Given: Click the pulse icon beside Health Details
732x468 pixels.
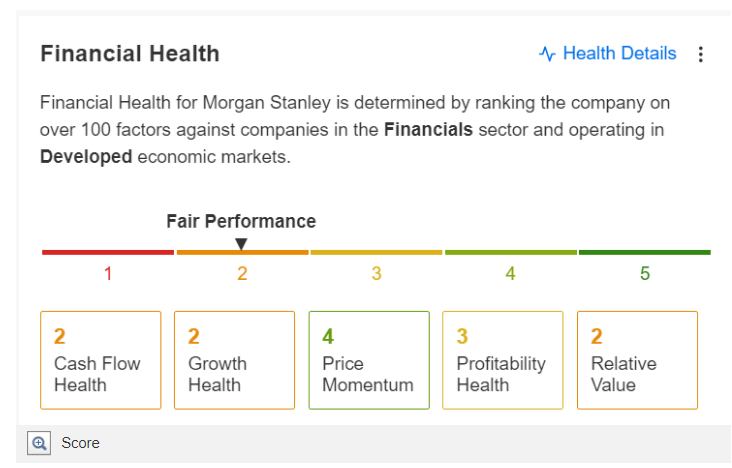Looking at the screenshot, I should click(x=547, y=54).
